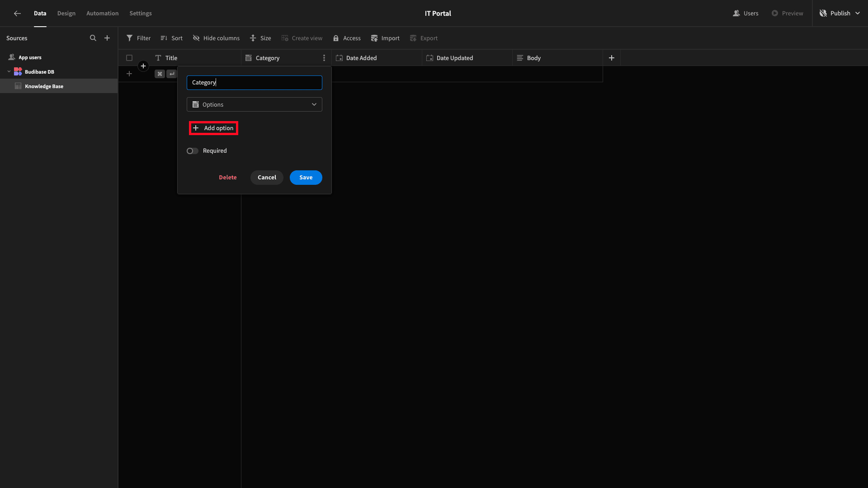Select the Data tab in top menu

[39, 13]
